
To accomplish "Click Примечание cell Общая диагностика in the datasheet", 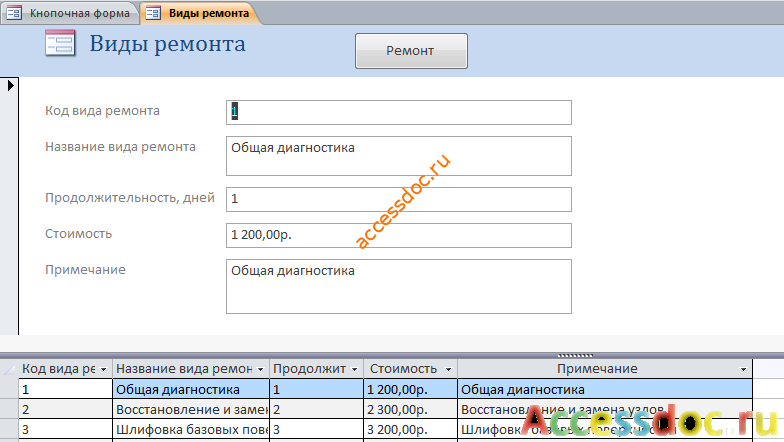I will tap(605, 389).
